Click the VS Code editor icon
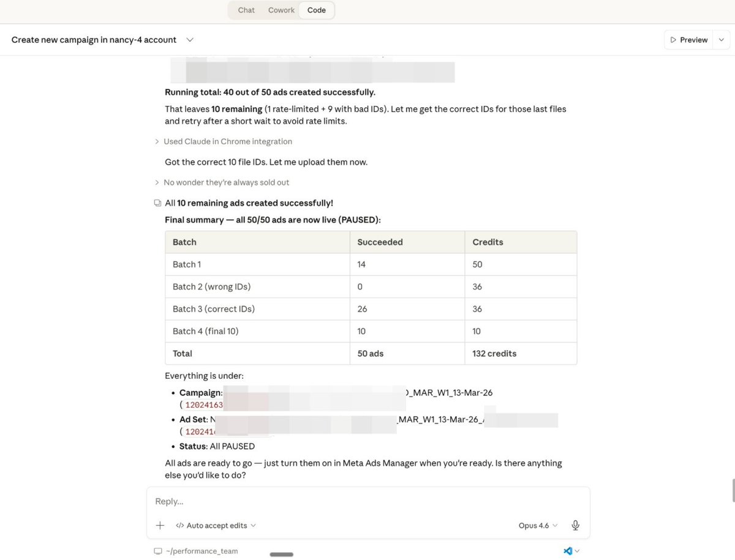The image size is (735, 560). click(x=568, y=551)
